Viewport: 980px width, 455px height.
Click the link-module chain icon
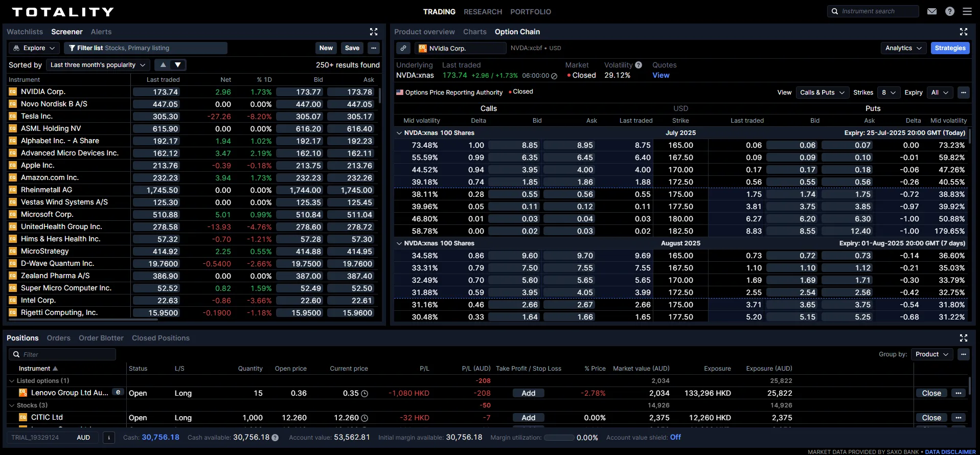pyautogui.click(x=403, y=48)
